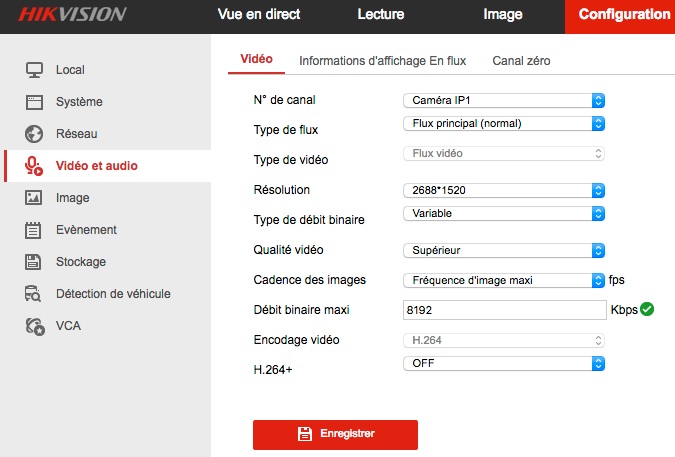Open the Qualité vidéo dropdown

pyautogui.click(x=505, y=250)
